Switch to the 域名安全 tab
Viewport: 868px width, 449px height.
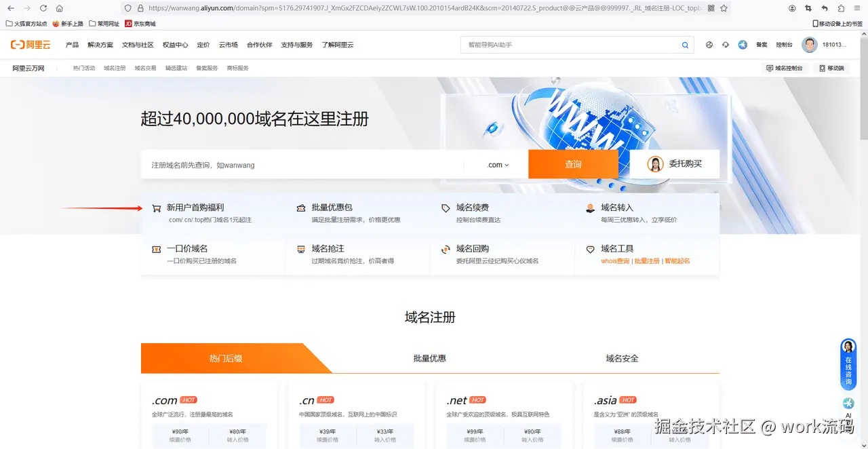click(x=622, y=358)
